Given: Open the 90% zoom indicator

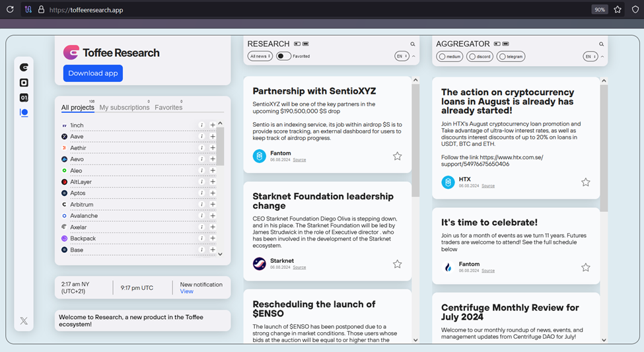Looking at the screenshot, I should click(600, 9).
